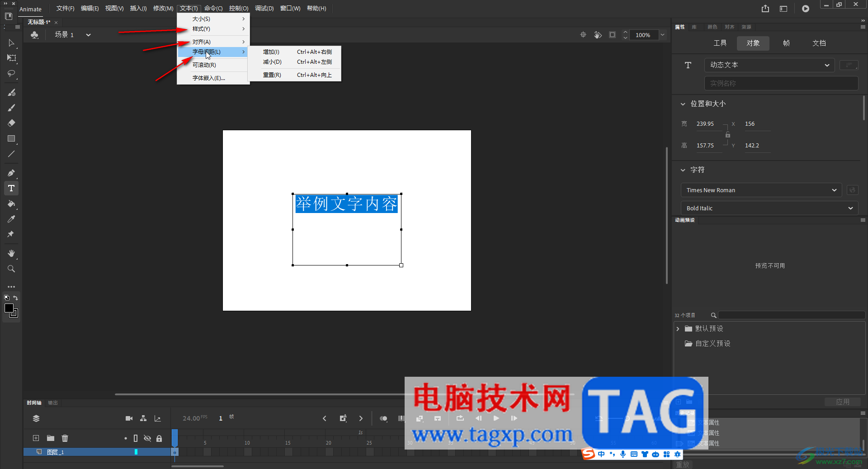Screen dimensions: 868x469
Task: Select the rotation hand tool above stage
Action: 598,35
